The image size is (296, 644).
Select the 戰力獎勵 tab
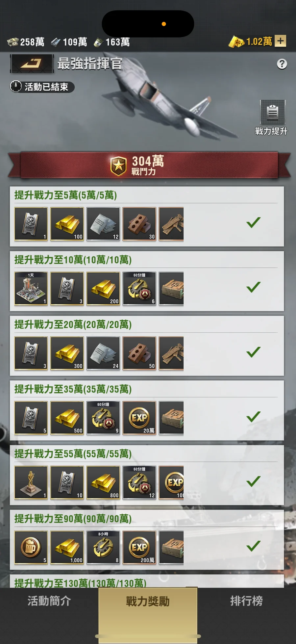148,602
